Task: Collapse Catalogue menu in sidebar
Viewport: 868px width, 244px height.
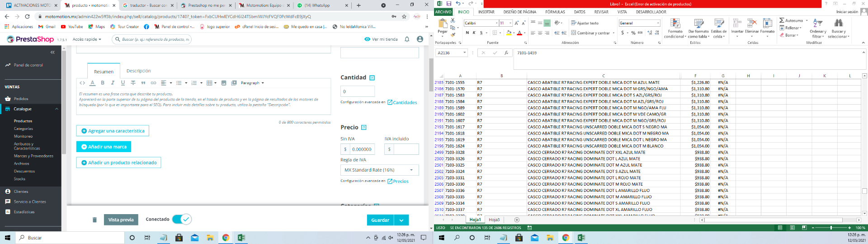Action: (57, 109)
